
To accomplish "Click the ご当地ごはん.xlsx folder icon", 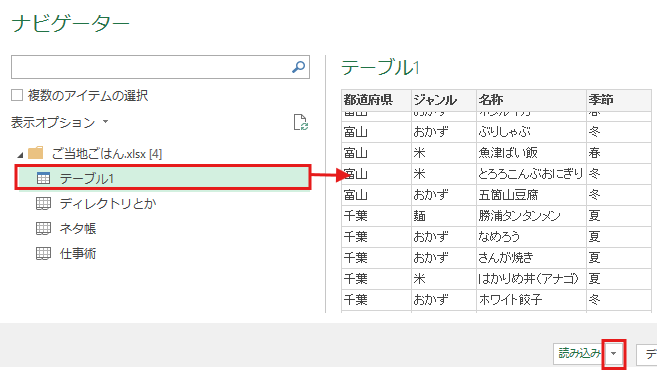I will coord(36,153).
